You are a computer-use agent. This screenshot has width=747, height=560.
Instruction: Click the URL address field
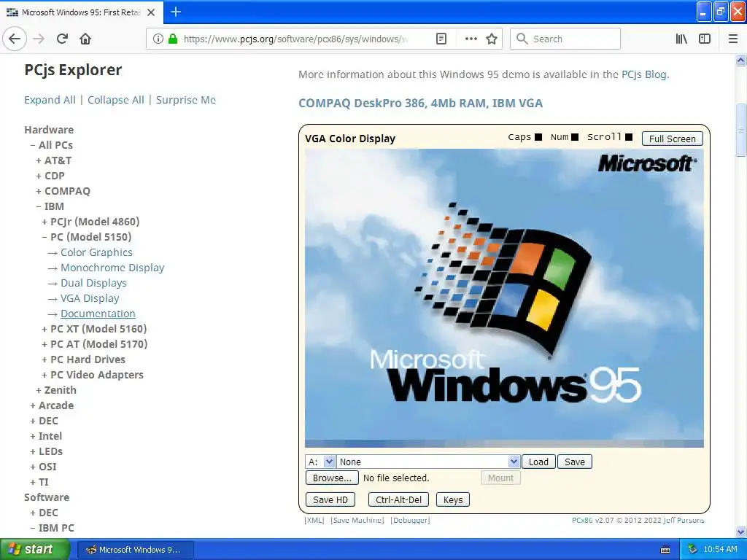click(295, 39)
